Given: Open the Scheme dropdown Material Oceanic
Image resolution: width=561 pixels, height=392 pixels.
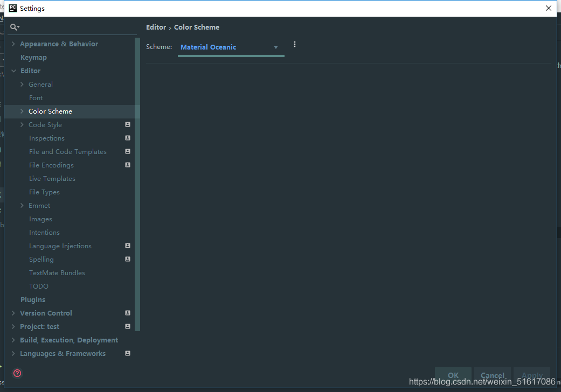Looking at the screenshot, I should click(x=231, y=47).
